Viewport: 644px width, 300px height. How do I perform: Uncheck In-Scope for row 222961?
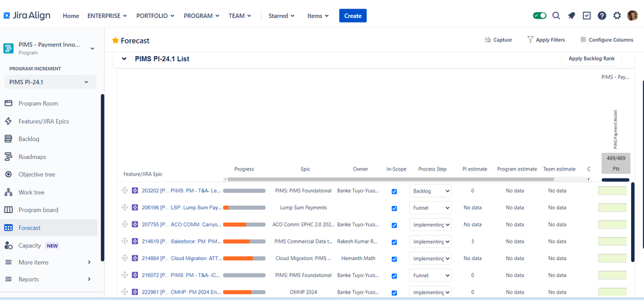point(395,293)
